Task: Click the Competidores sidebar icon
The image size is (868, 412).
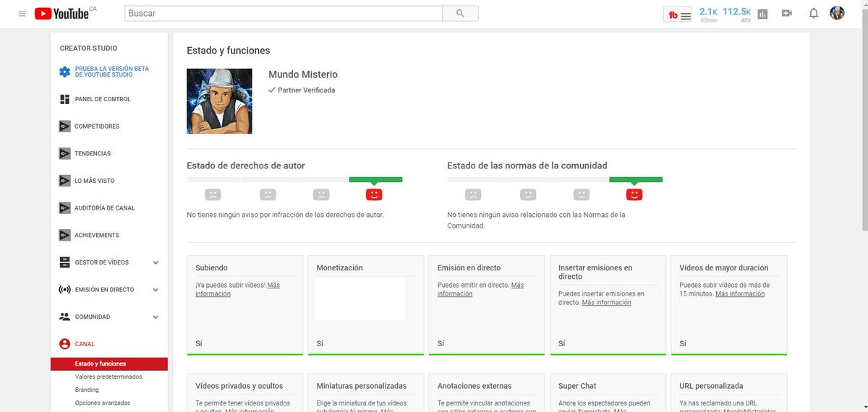Action: 65,126
